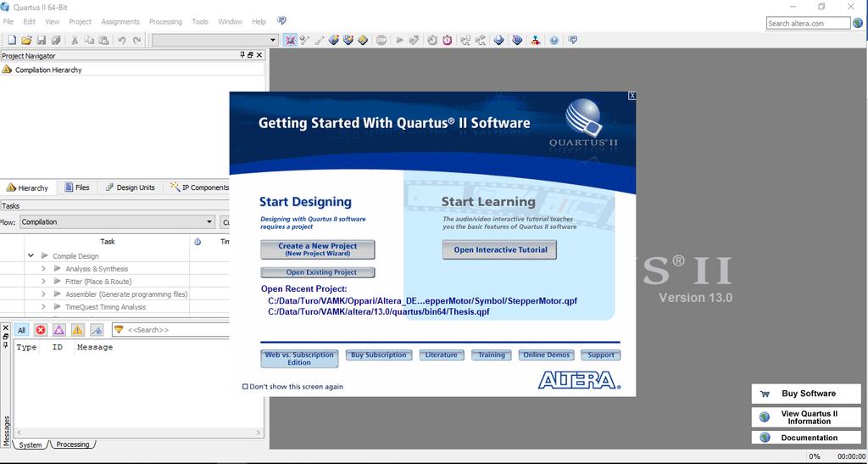This screenshot has height=464, width=868.
Task: Expand Fitter (Place & Route) task
Action: (x=44, y=282)
